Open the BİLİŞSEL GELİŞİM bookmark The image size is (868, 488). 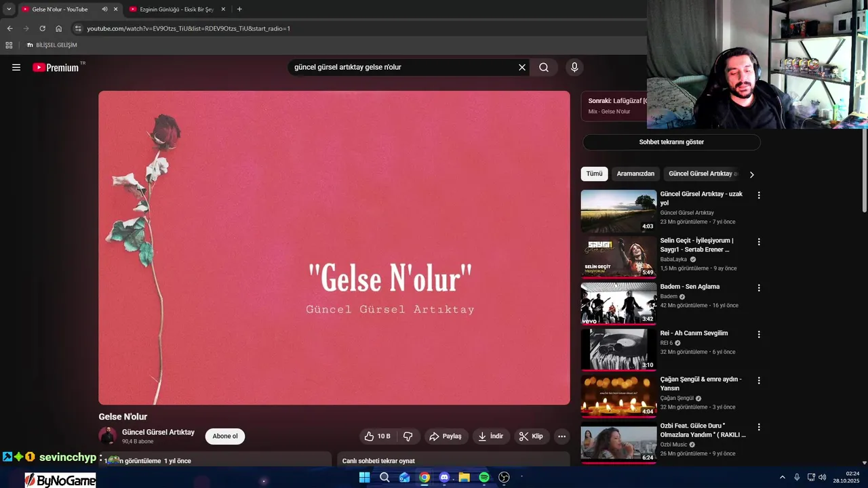tap(52, 45)
